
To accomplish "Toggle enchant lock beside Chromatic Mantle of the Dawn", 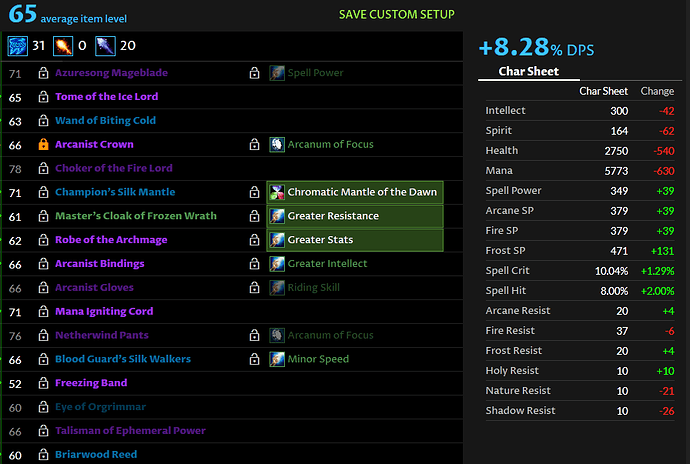I will pos(254,192).
